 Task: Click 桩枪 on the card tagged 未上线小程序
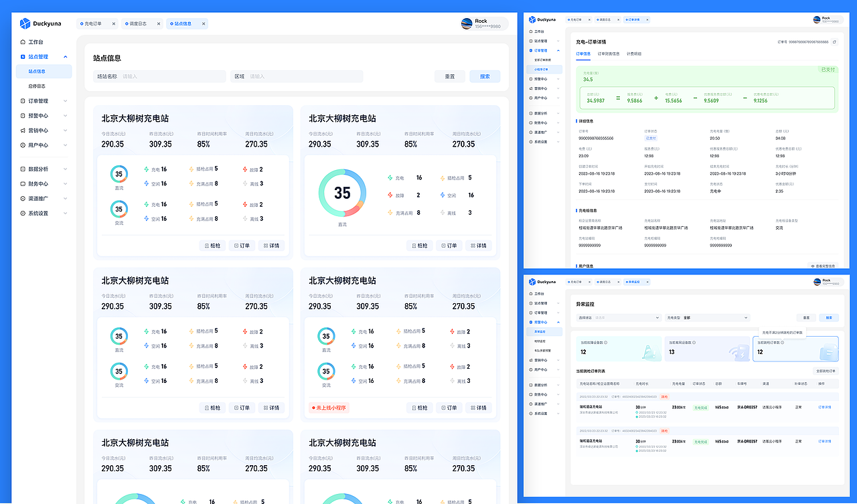point(420,408)
